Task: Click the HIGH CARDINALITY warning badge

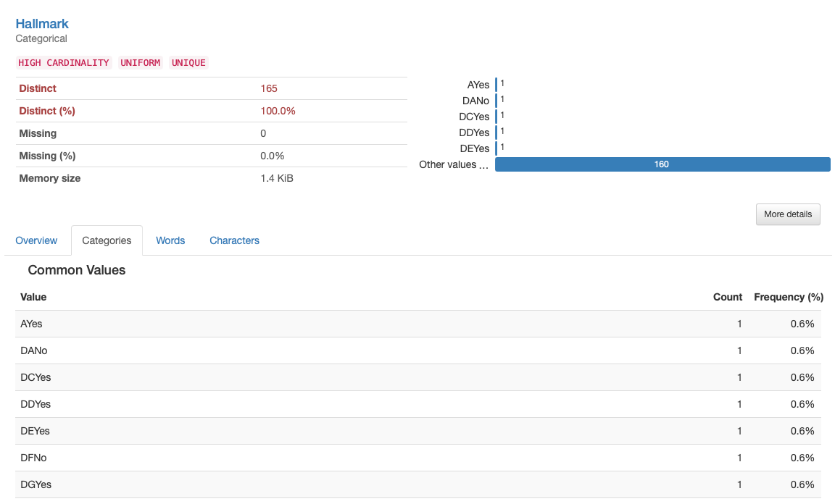Action: [64, 63]
